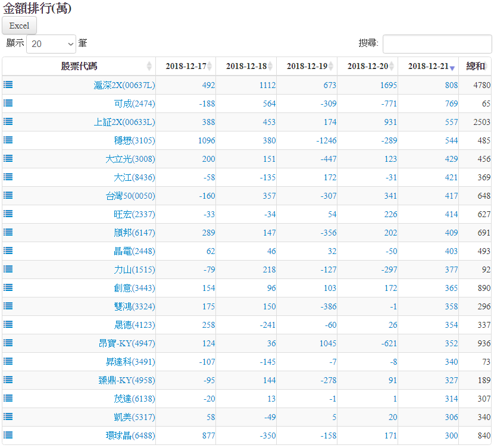
Task: Sort table by the 2018-12-20 column
Action: [x=367, y=66]
